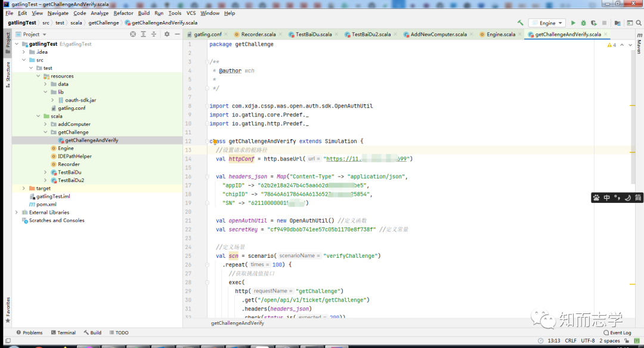The height and width of the screenshot is (348, 644).
Task: Open the Navigate menu
Action: tap(58, 13)
